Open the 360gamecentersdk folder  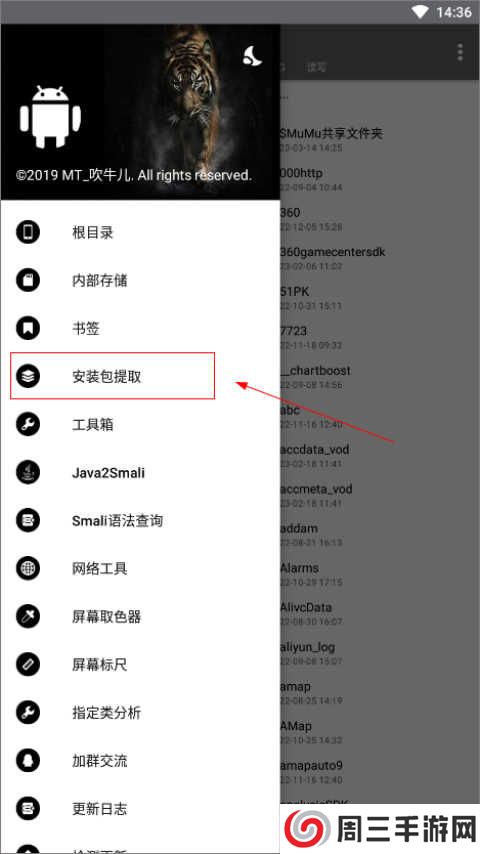click(380, 257)
